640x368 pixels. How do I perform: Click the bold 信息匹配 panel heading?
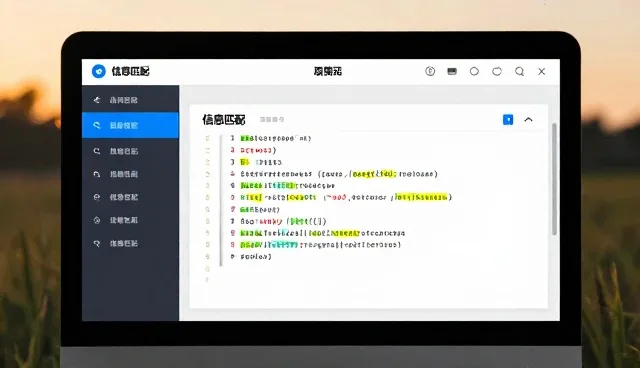click(x=224, y=120)
